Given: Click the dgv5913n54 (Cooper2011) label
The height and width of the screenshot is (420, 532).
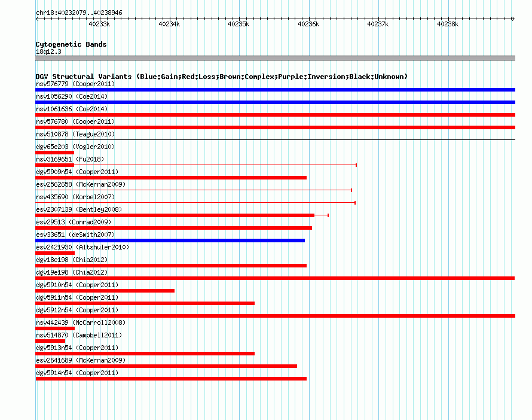Looking at the screenshot, I should tap(77, 348).
